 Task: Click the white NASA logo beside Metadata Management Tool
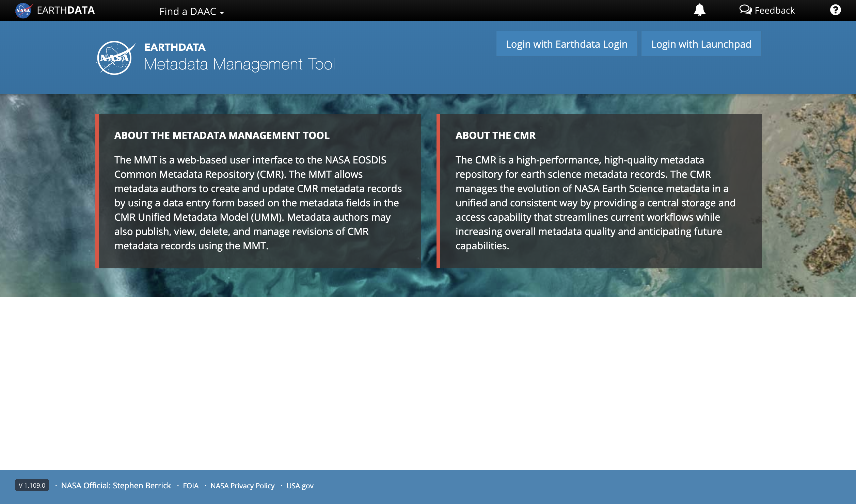pos(115,58)
